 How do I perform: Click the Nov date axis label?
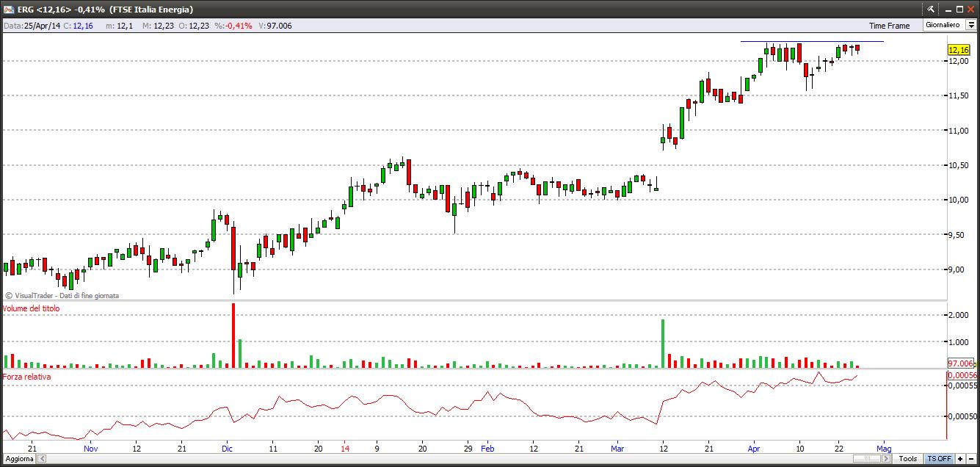pos(90,448)
